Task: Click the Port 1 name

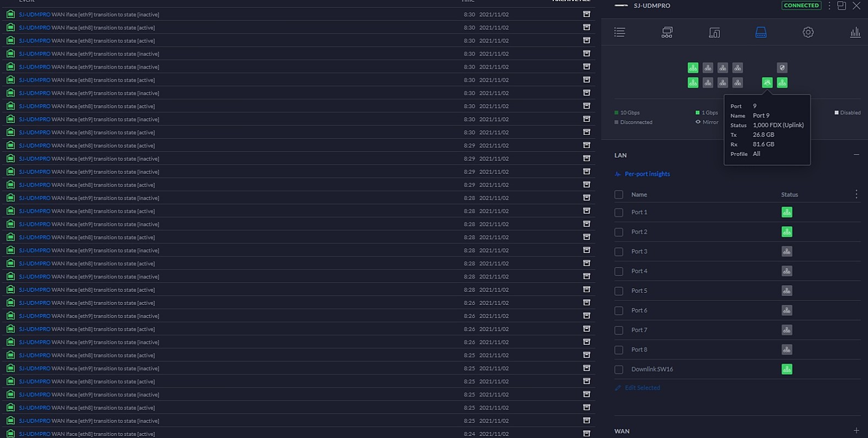Action: tap(639, 212)
